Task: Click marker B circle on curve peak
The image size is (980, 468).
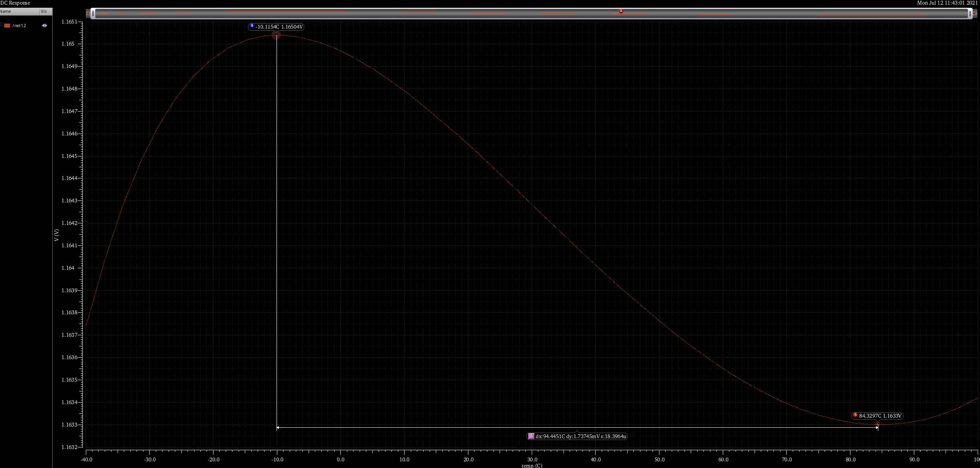Action: 276,35
